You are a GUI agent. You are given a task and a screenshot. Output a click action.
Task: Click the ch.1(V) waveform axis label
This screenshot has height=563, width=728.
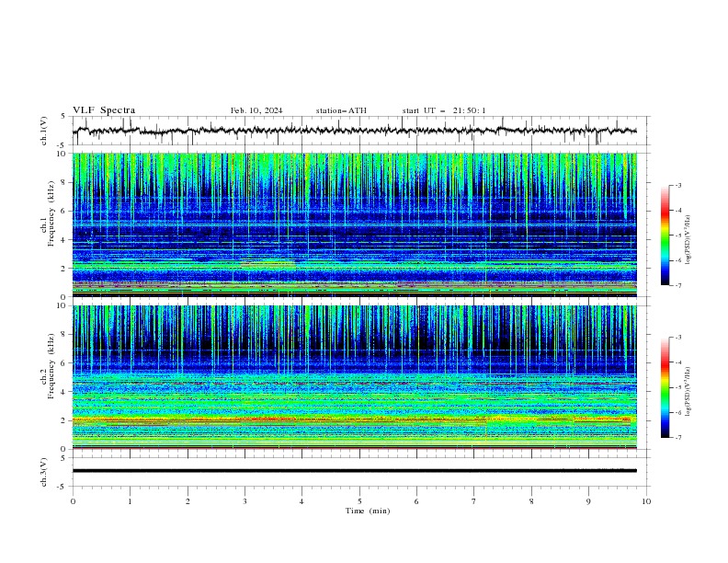[x=43, y=131]
